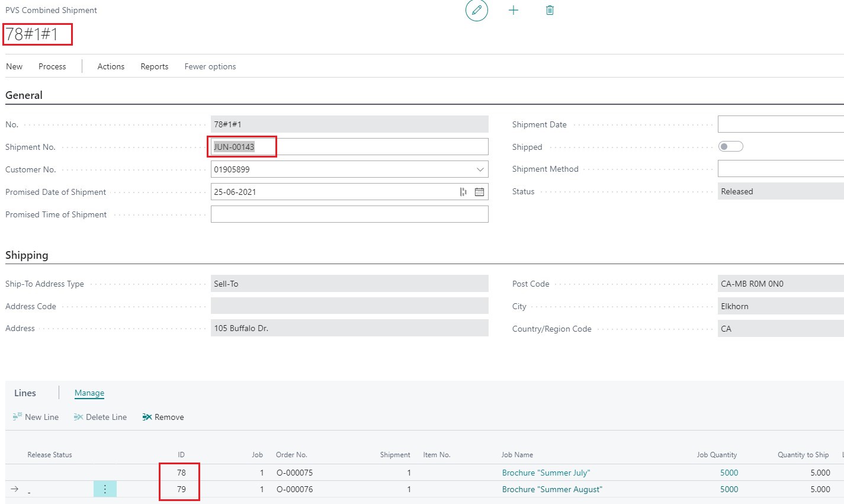Click the Promised Time of Shipment field
The height and width of the screenshot is (504, 844).
coord(349,214)
